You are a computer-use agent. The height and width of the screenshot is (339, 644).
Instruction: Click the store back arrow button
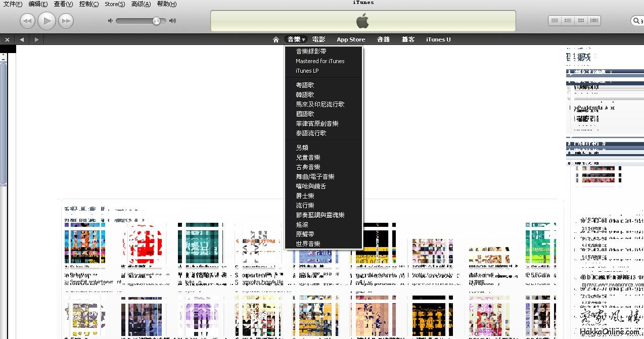[x=22, y=39]
